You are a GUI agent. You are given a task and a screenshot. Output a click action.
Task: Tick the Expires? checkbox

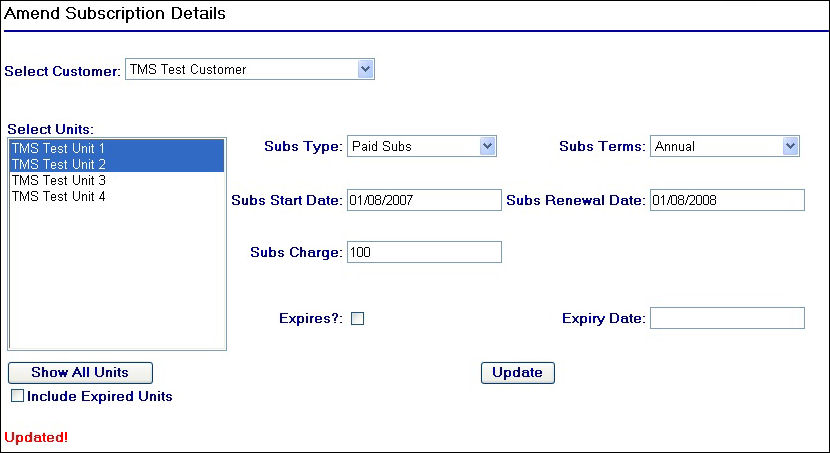click(x=357, y=319)
